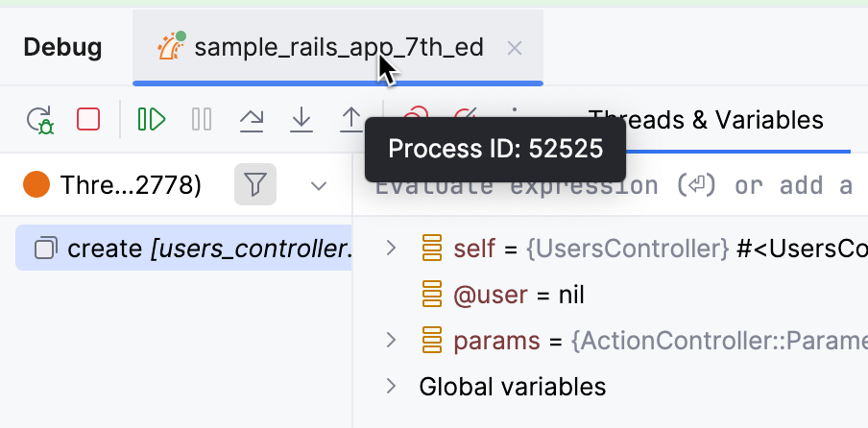Viewport: 868px width, 428px height.
Task: Expand Global variables node
Action: click(390, 386)
